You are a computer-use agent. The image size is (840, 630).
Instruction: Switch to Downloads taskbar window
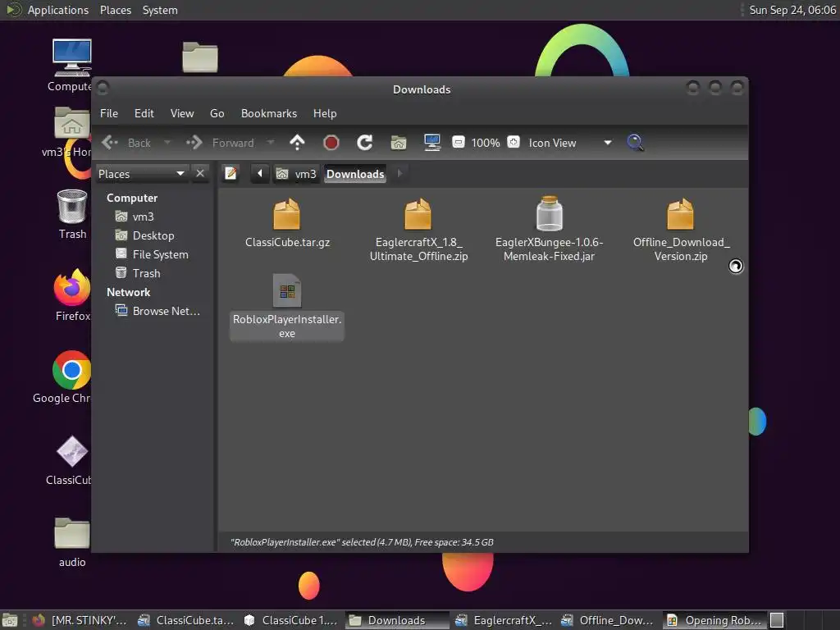[397, 620]
